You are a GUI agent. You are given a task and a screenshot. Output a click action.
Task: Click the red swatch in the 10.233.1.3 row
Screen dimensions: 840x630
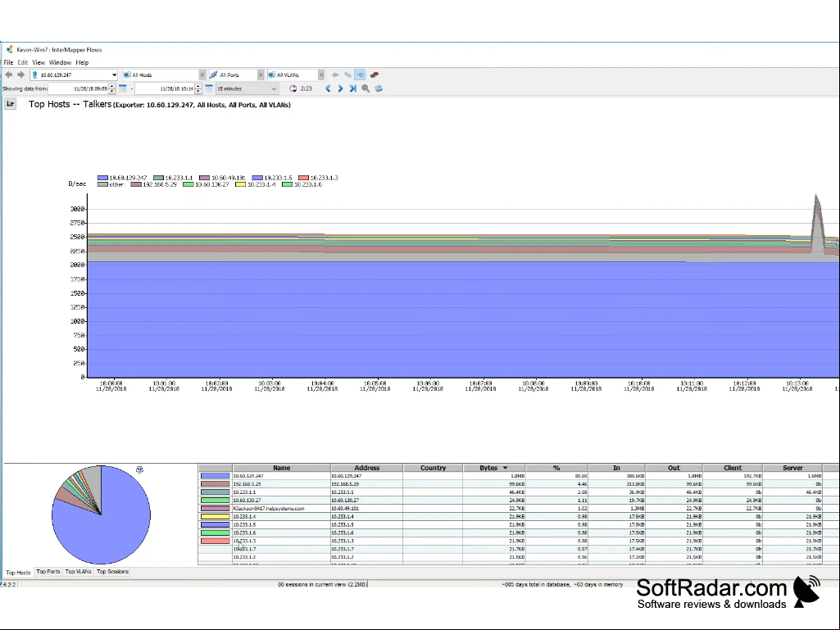click(x=215, y=541)
